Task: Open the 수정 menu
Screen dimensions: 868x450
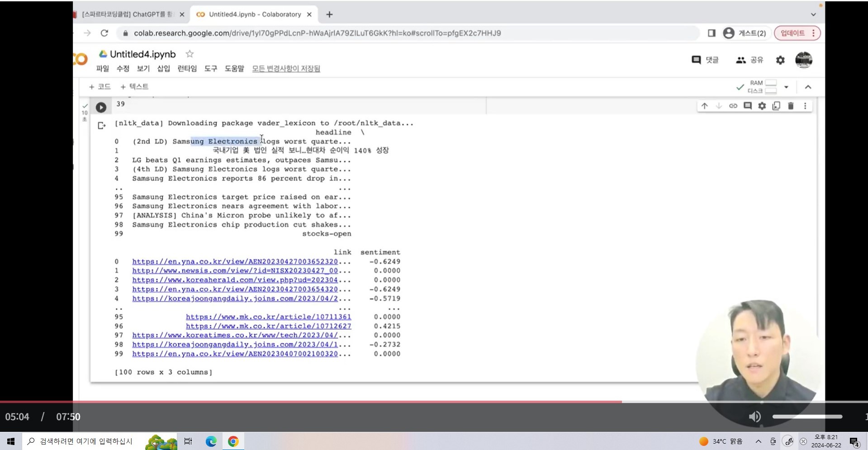Action: coord(123,68)
